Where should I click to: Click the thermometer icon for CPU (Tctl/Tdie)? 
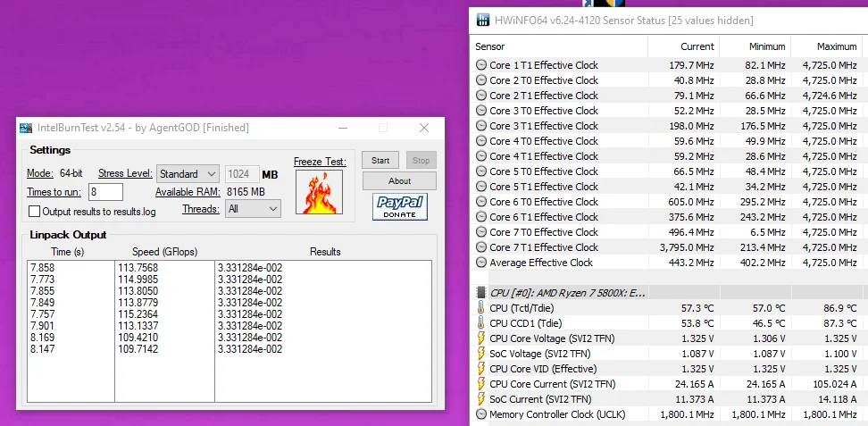point(481,308)
